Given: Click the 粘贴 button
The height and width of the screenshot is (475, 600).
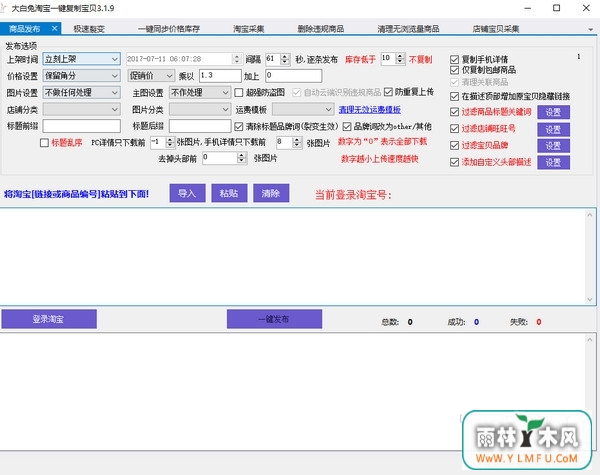Looking at the screenshot, I should (229, 193).
